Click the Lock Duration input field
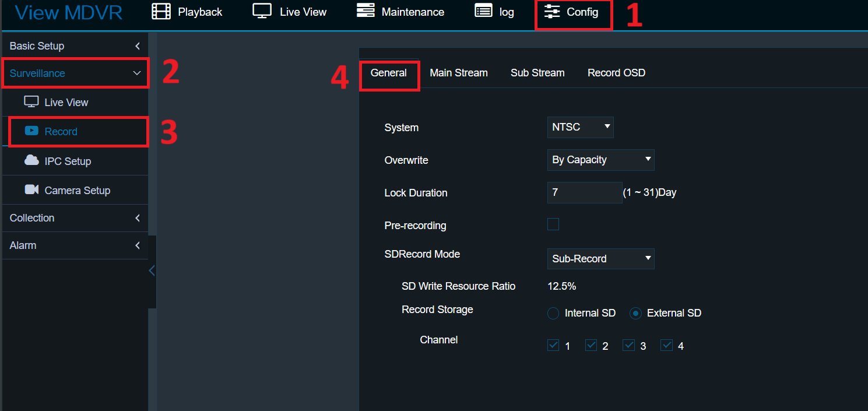Image resolution: width=868 pixels, height=411 pixels. coord(584,192)
